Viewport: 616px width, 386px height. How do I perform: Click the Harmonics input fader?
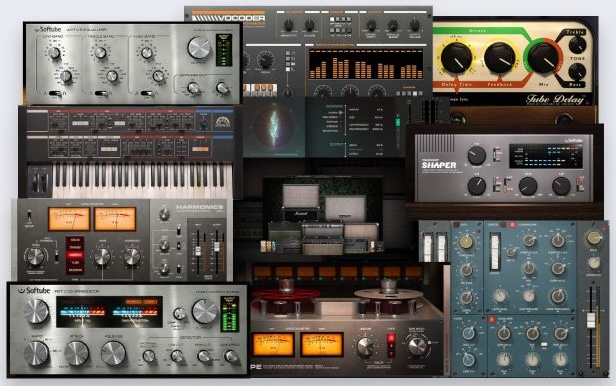click(x=198, y=251)
